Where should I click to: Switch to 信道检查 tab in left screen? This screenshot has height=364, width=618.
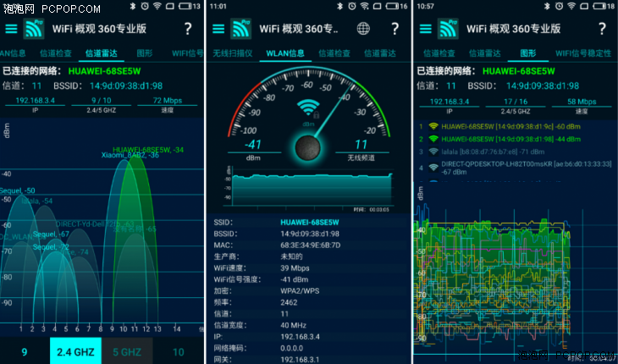click(x=56, y=53)
